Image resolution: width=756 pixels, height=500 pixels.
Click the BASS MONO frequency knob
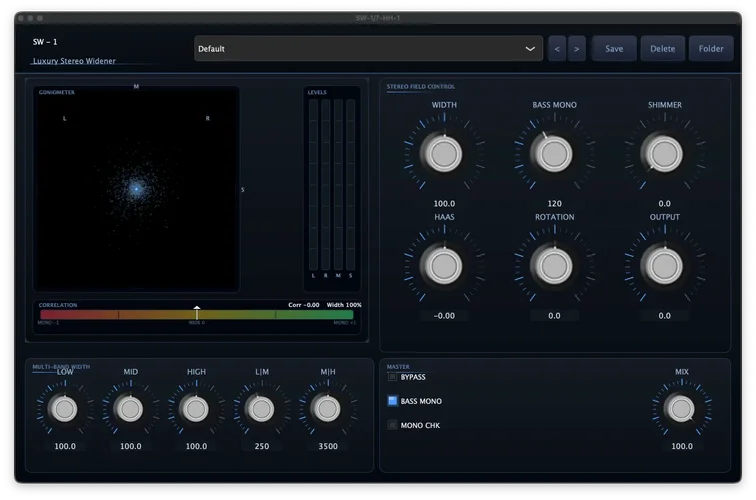(x=554, y=154)
